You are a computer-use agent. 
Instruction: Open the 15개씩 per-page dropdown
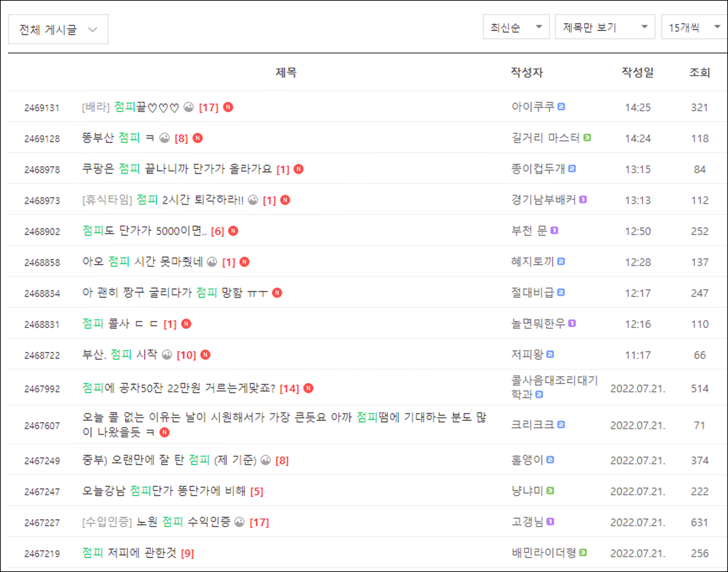coord(694,27)
